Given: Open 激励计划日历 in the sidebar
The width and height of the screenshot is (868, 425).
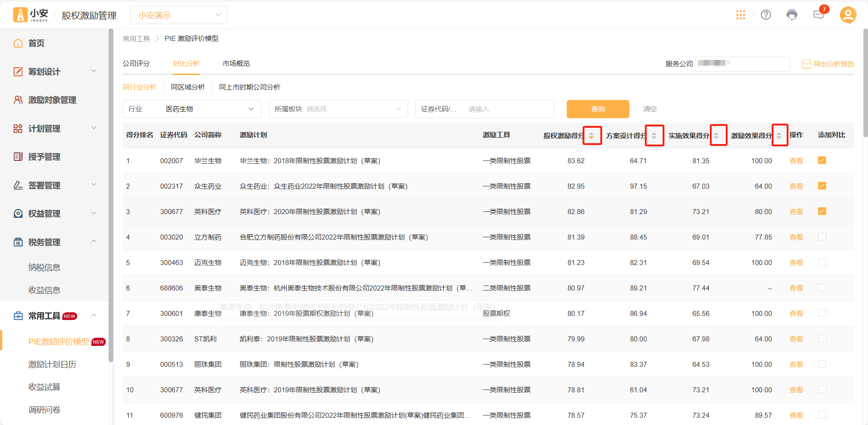Looking at the screenshot, I should tap(52, 365).
